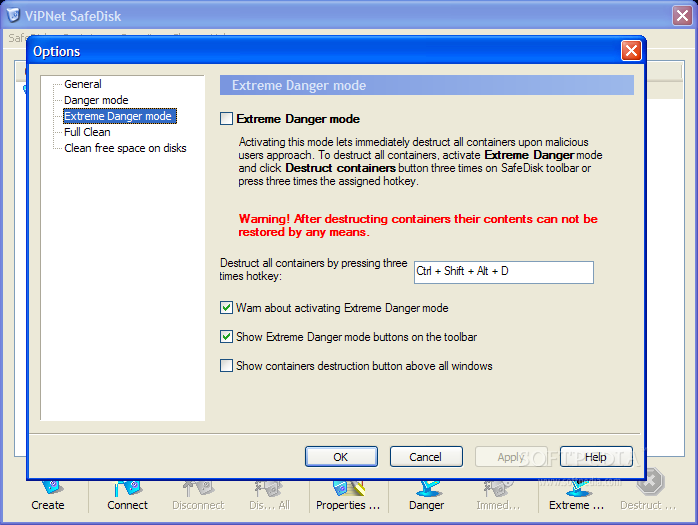Enable the Extreme Danger mode checkbox
Screen dimensions: 698x525
(226, 119)
